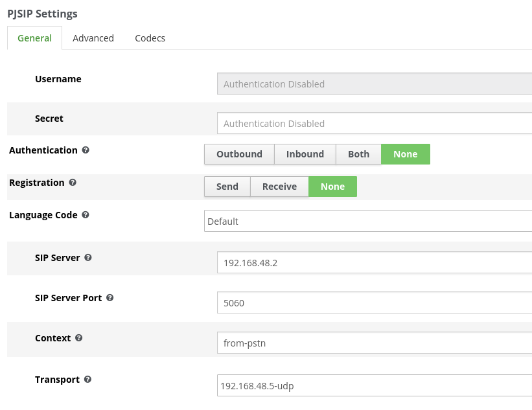
Task: Click the SIP Server field with 192.168.48.2
Action: [375, 262]
